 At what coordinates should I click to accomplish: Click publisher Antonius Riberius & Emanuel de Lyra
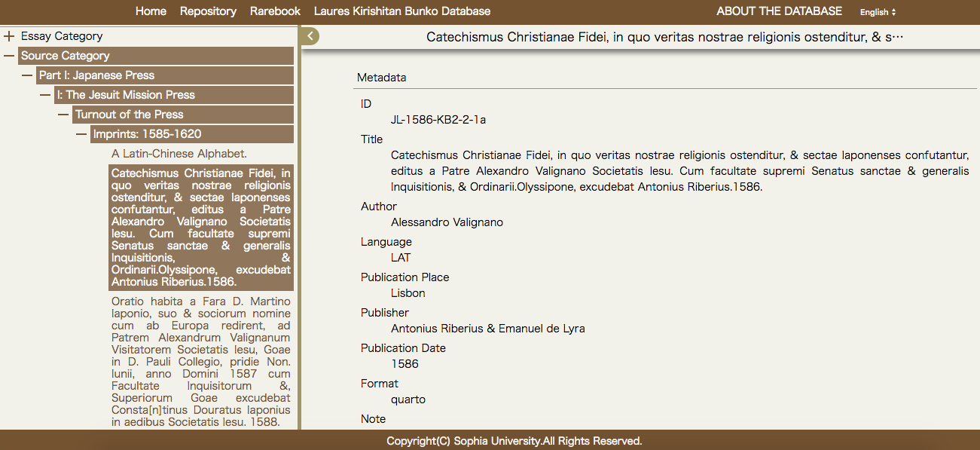click(488, 329)
